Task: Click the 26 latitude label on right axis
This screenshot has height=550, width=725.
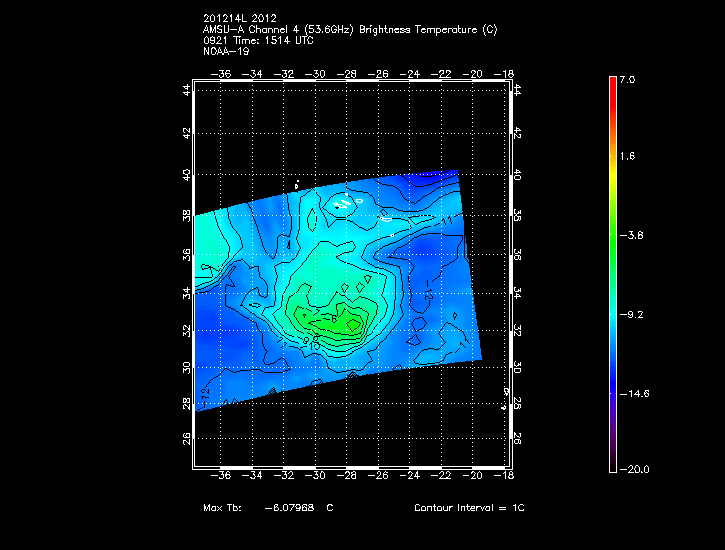Action: pyautogui.click(x=518, y=439)
